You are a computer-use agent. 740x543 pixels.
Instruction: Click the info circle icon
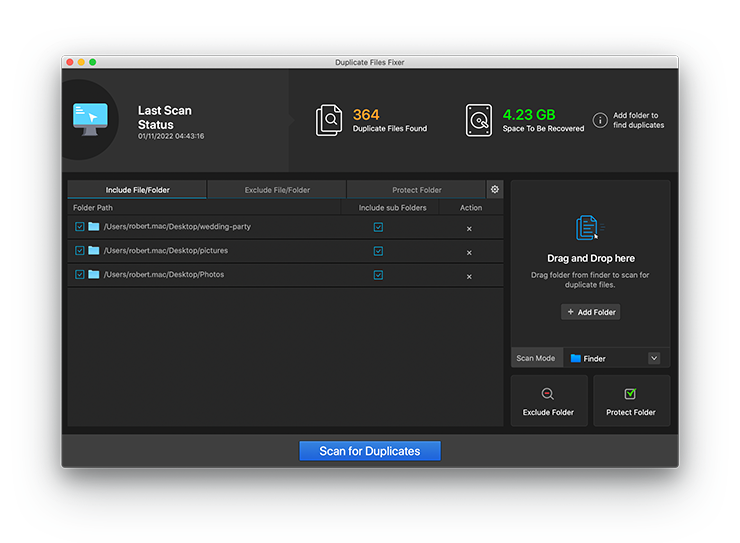600,120
